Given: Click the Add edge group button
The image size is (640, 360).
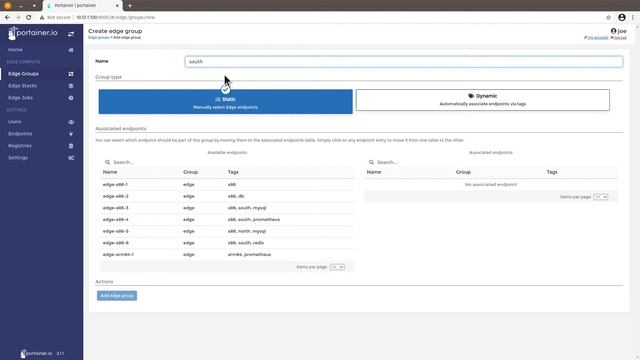Looking at the screenshot, I should coord(117,296).
